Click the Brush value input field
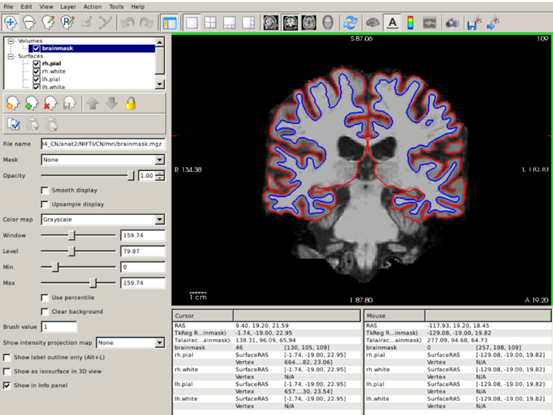Viewport: 553px width, 415px height. [59, 327]
